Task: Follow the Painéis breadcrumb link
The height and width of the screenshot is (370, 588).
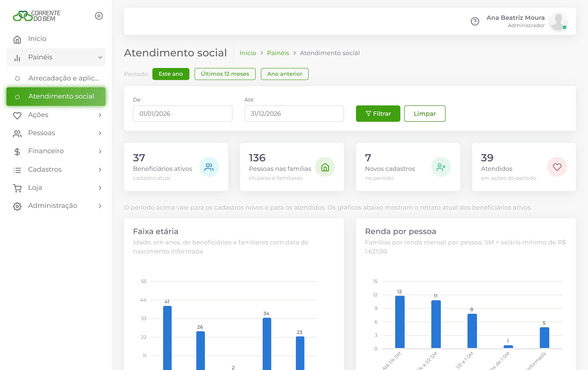Action: click(278, 53)
